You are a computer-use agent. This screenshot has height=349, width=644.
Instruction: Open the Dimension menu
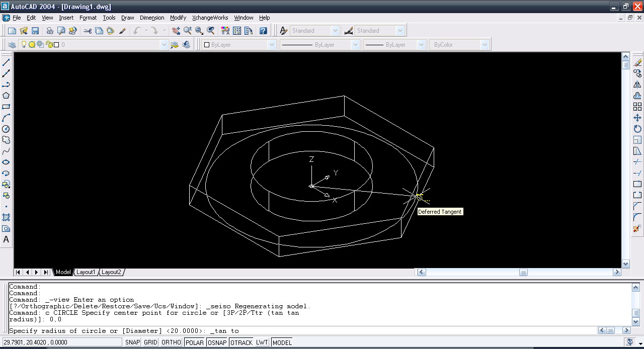(152, 18)
